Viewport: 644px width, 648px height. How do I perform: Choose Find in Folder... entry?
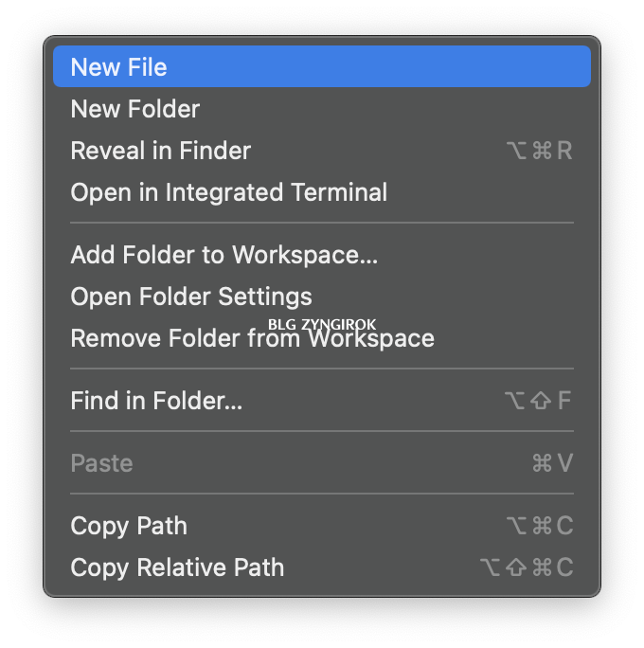tap(322, 401)
